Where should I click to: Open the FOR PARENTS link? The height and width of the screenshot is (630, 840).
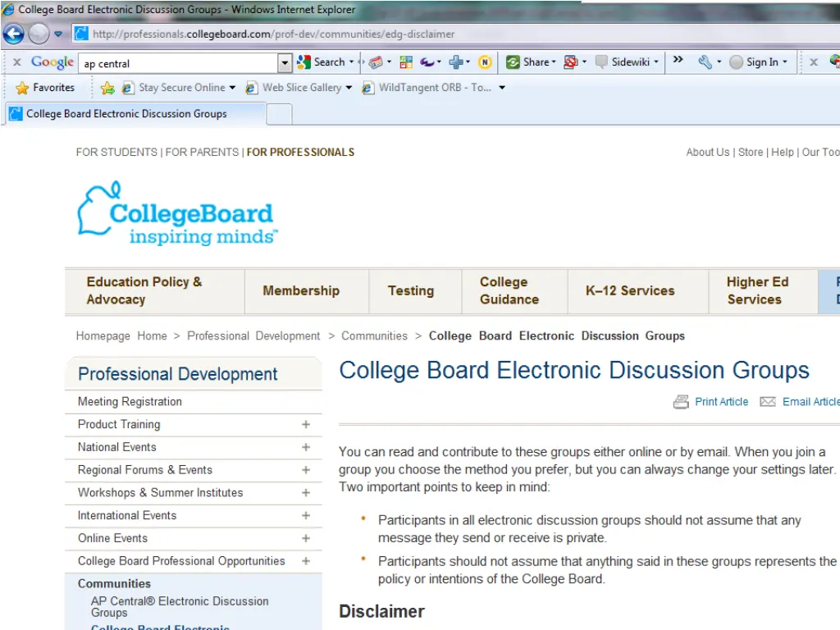click(x=202, y=152)
